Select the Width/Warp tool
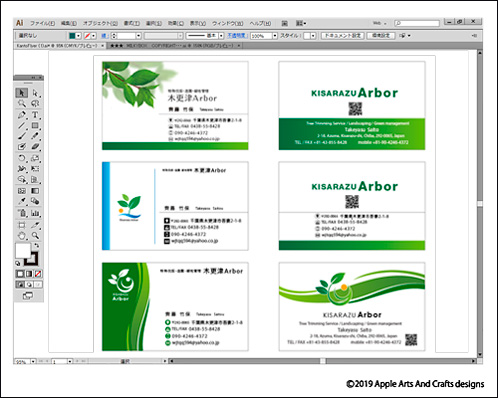This screenshot has height=398, width=498. click(22, 168)
